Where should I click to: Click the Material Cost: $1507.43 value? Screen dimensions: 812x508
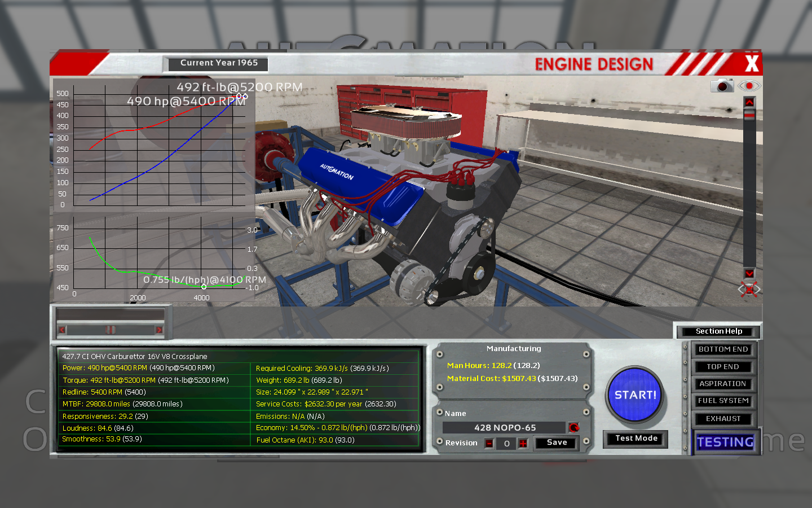(x=512, y=379)
